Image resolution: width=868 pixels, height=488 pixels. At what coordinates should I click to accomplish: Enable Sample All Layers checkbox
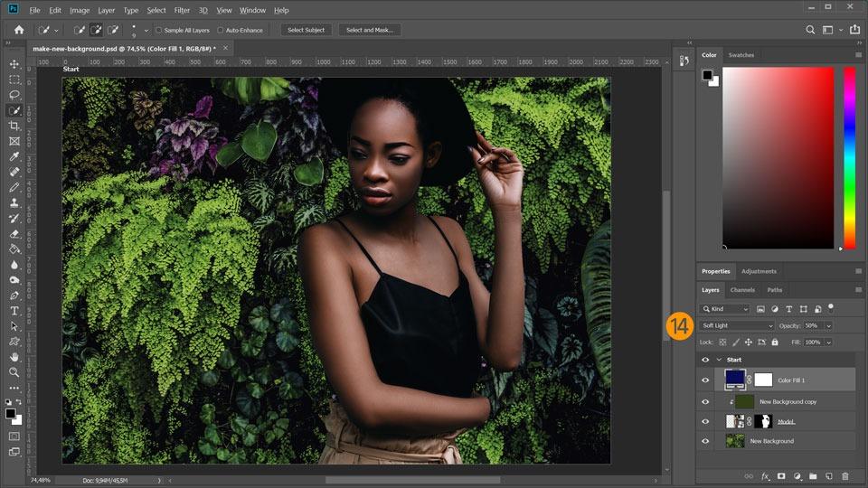pyautogui.click(x=159, y=30)
